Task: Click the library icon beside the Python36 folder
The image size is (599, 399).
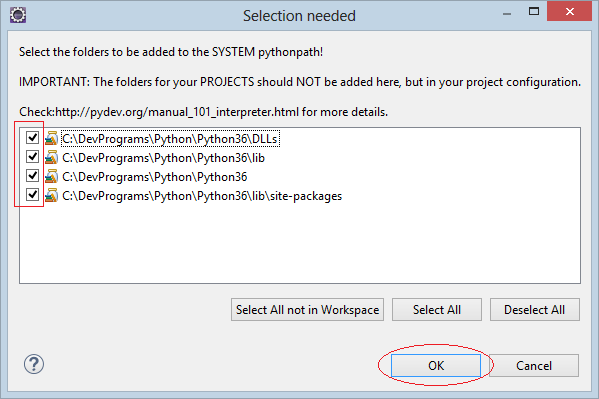Action: (x=51, y=177)
